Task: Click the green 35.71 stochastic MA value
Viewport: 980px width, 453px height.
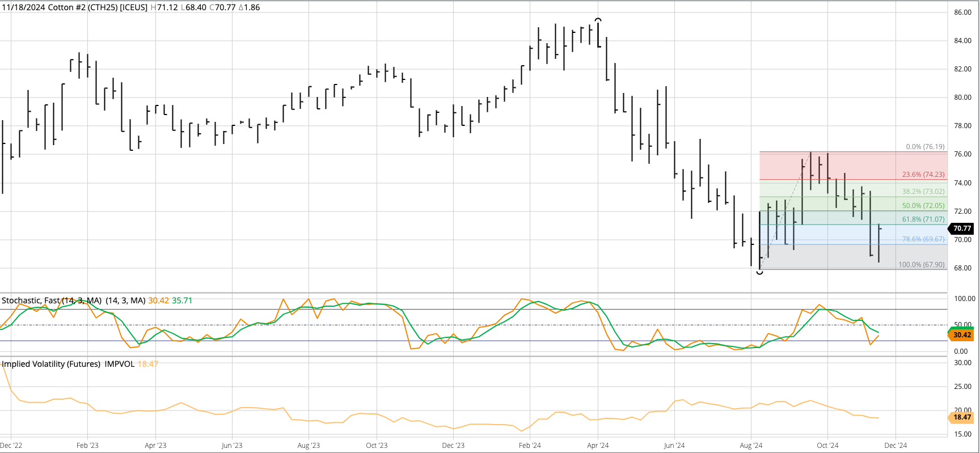Action: point(182,300)
